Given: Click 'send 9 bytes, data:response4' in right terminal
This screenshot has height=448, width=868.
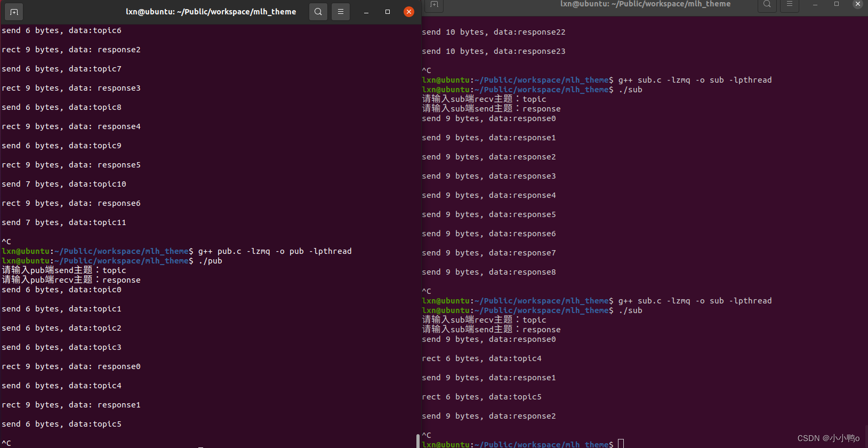Looking at the screenshot, I should point(489,195).
